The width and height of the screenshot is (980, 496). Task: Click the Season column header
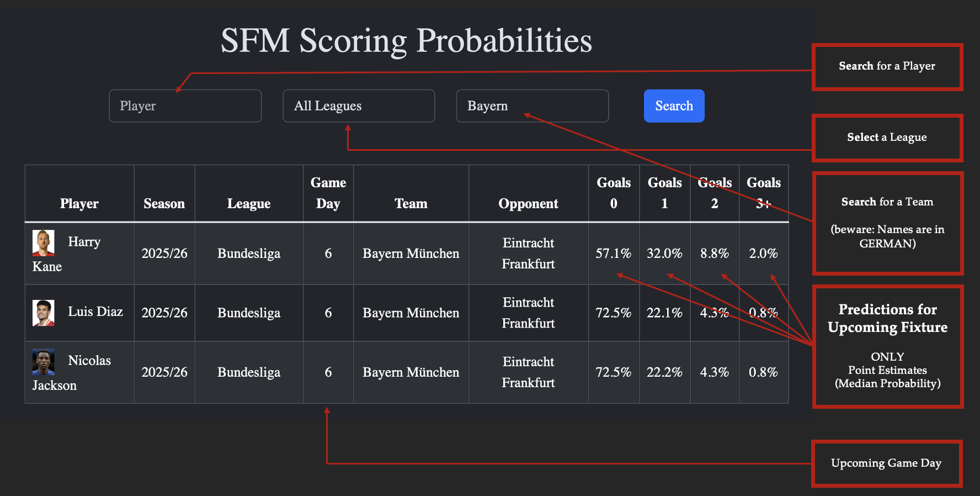(x=164, y=204)
